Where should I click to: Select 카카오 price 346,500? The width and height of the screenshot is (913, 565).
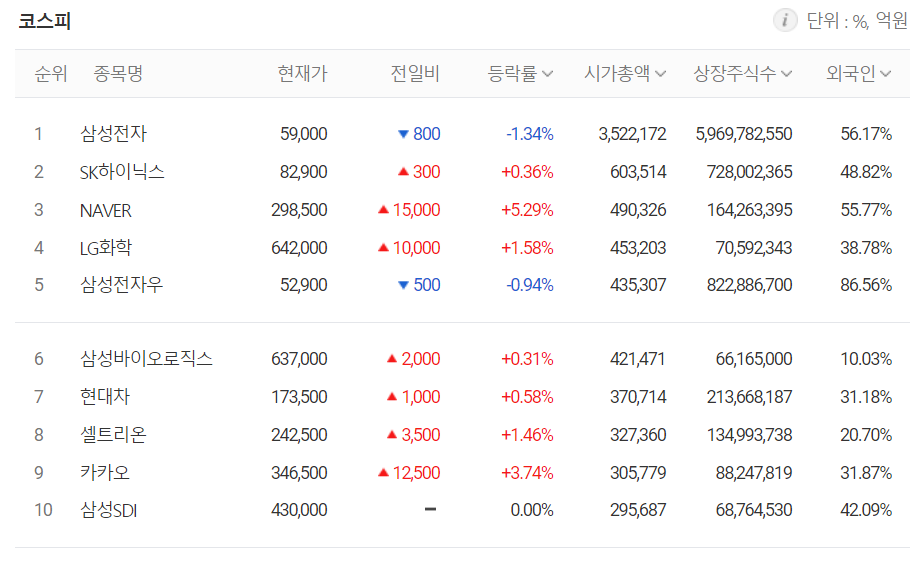point(299,473)
